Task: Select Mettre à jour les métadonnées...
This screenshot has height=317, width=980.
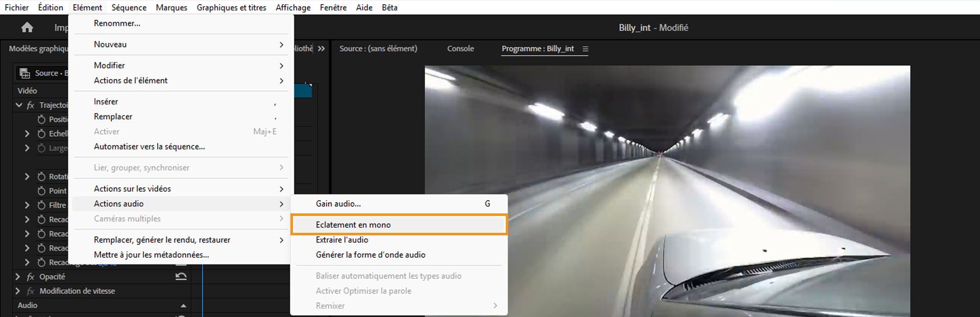Action: pos(181,255)
